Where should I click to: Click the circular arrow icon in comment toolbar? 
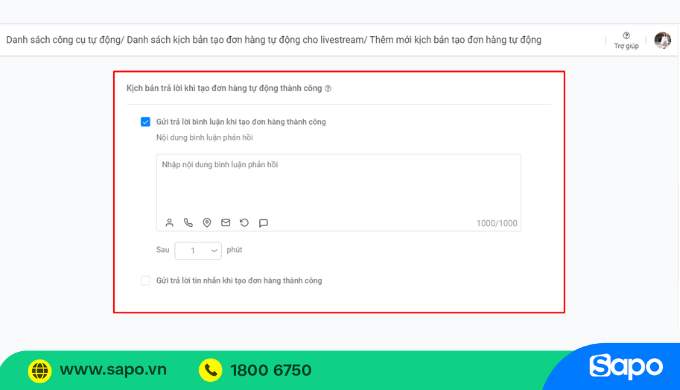point(244,223)
